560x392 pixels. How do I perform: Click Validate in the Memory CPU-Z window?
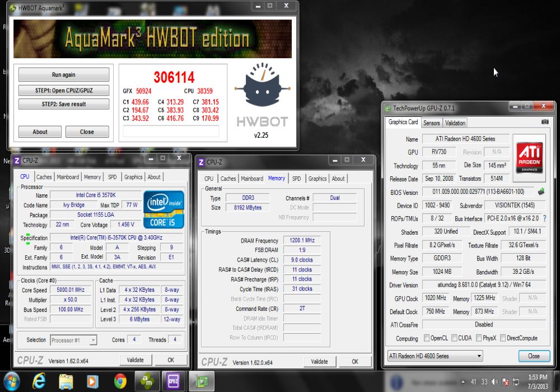(319, 362)
